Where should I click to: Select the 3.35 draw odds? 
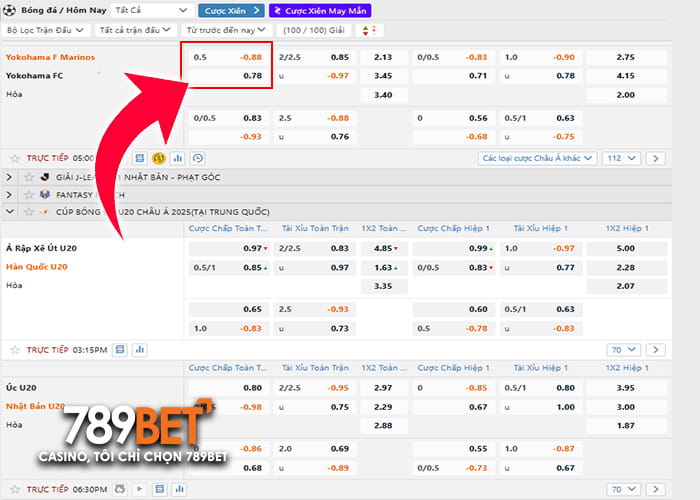point(383,286)
